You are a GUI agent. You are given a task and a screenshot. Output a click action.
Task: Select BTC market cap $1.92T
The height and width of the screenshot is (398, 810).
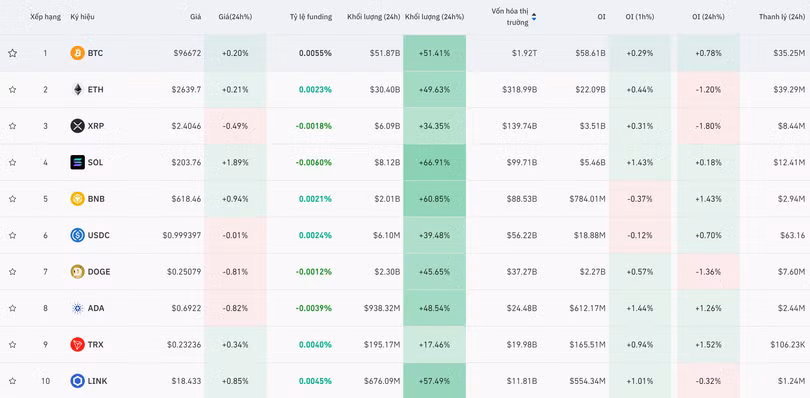click(x=523, y=53)
